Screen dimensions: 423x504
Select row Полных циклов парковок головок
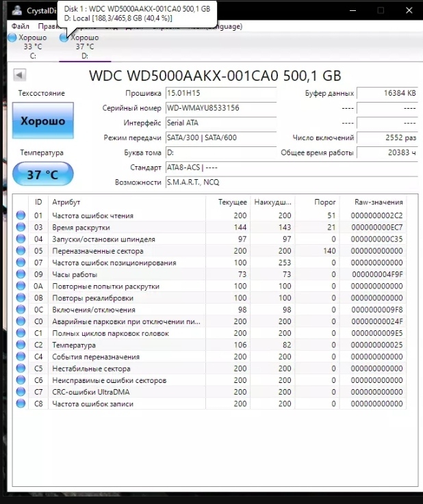209,333
